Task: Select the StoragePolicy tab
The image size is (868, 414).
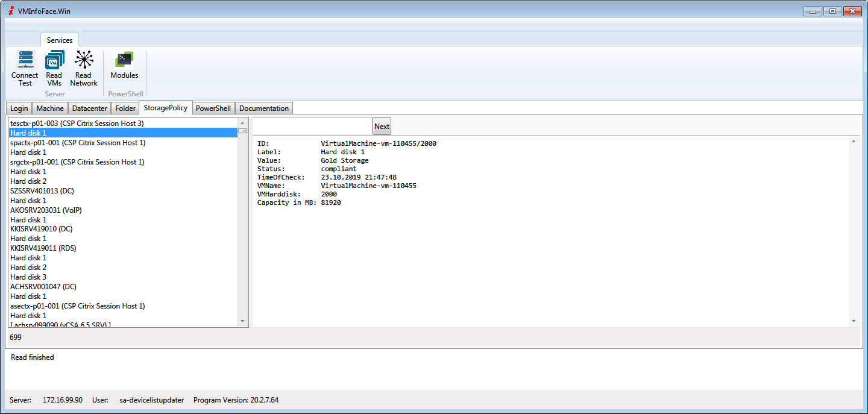Action: (166, 108)
